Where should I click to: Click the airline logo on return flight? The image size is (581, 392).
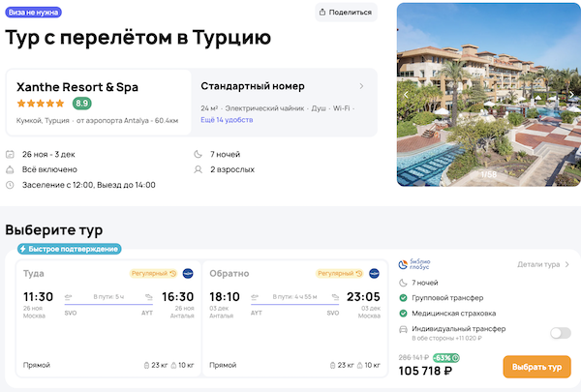(374, 273)
